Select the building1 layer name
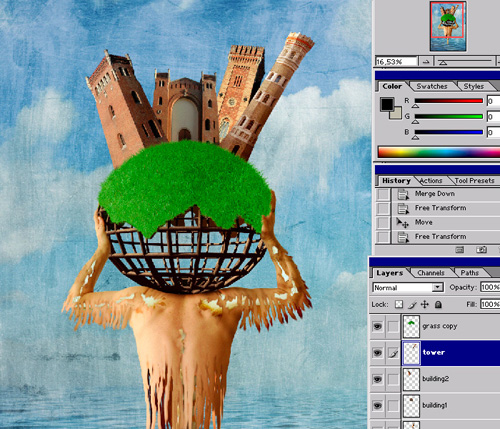 (434, 405)
